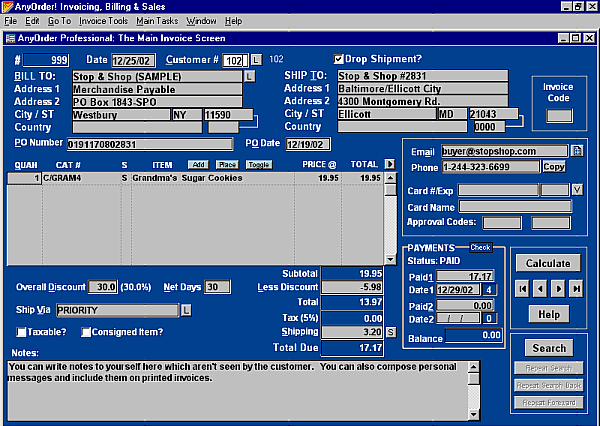Click the Notes text area

click(x=238, y=391)
